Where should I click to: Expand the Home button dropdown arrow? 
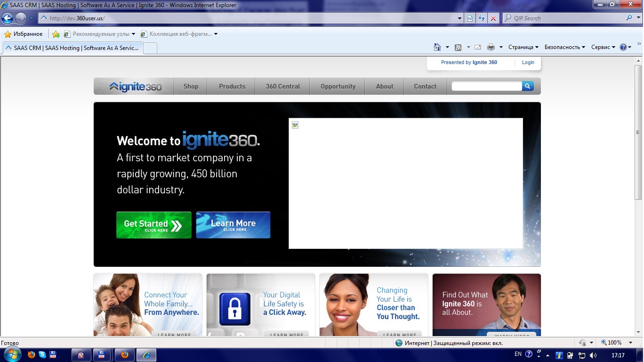click(x=447, y=47)
